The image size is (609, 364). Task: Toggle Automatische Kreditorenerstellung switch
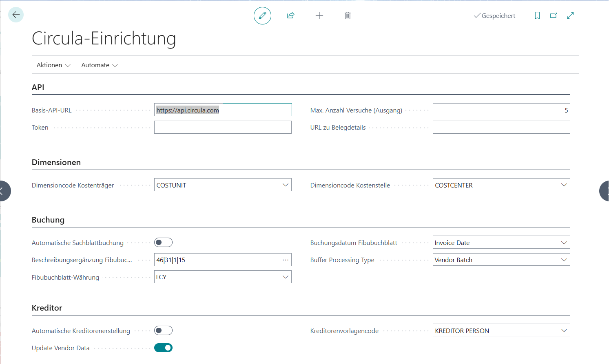coord(163,331)
